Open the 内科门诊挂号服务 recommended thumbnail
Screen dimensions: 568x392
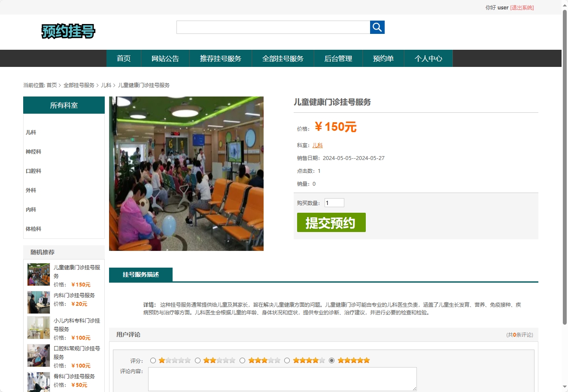click(x=39, y=302)
